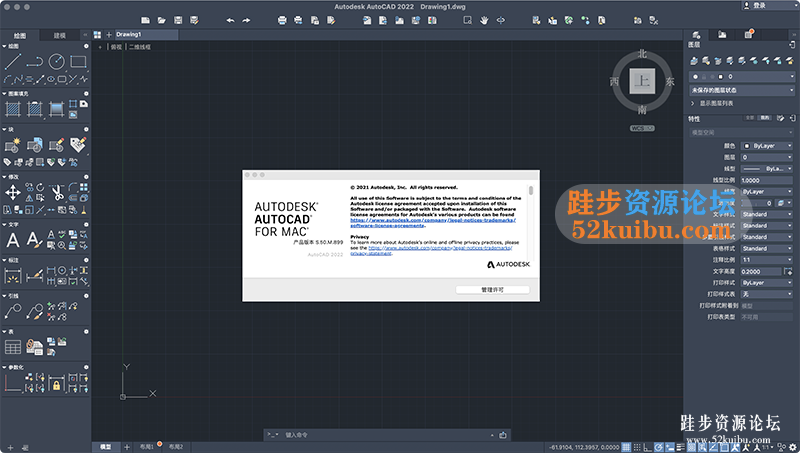The image size is (800, 453).
Task: Open the WCS coordinate system dropdown
Action: click(x=642, y=129)
